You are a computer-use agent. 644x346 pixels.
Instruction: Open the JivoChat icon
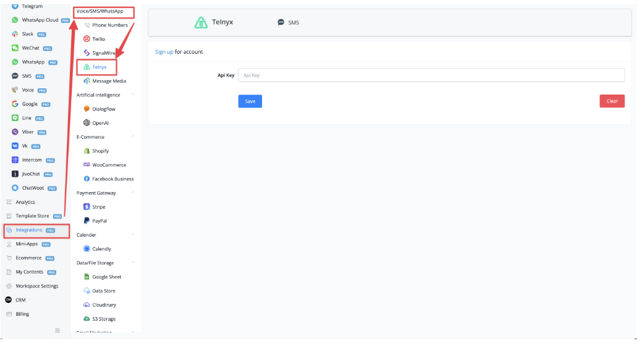pos(15,174)
